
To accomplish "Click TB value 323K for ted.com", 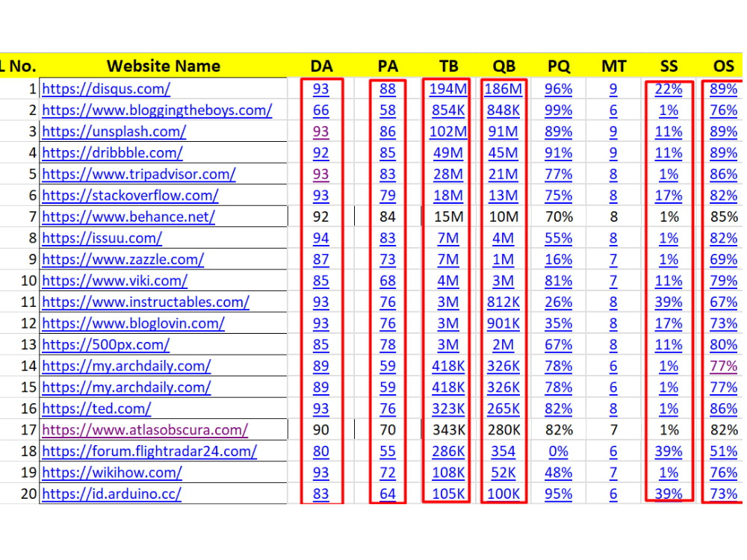I will click(x=448, y=409).
